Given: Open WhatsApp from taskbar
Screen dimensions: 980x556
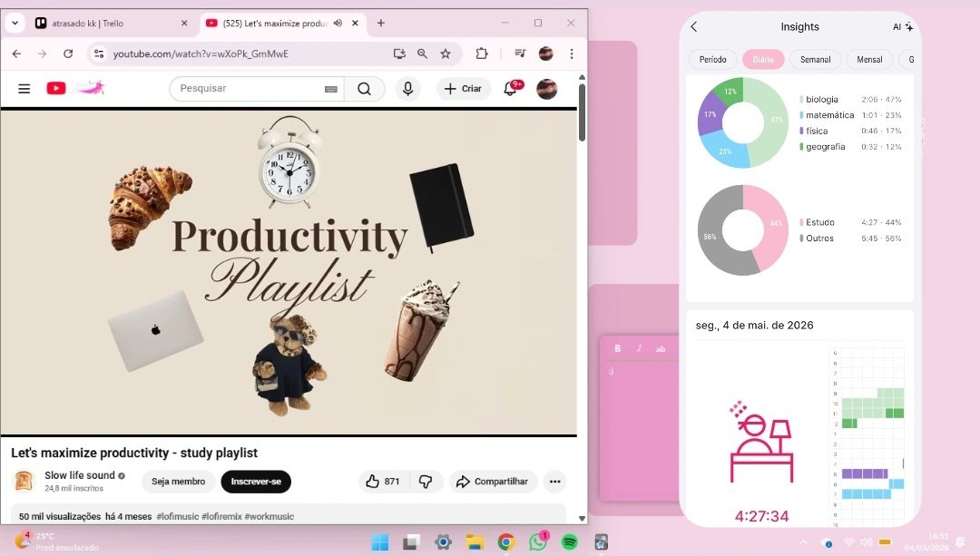Looking at the screenshot, I should point(538,541).
